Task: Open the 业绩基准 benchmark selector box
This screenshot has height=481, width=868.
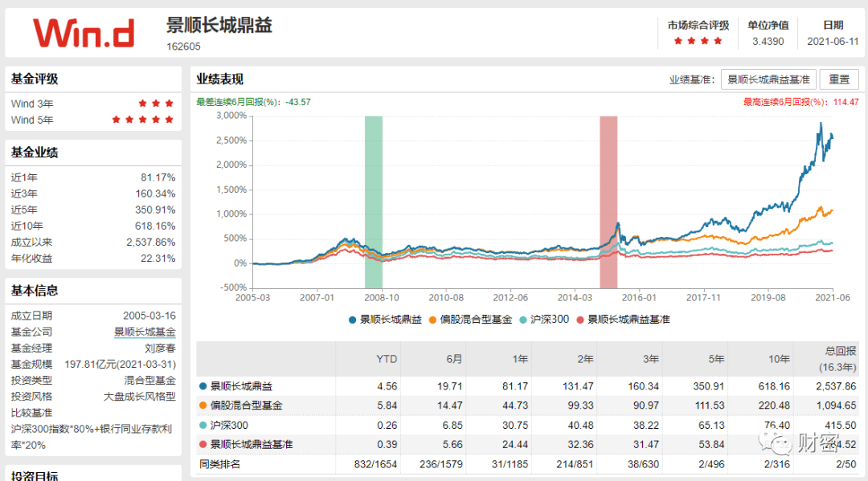Action: 768,79
